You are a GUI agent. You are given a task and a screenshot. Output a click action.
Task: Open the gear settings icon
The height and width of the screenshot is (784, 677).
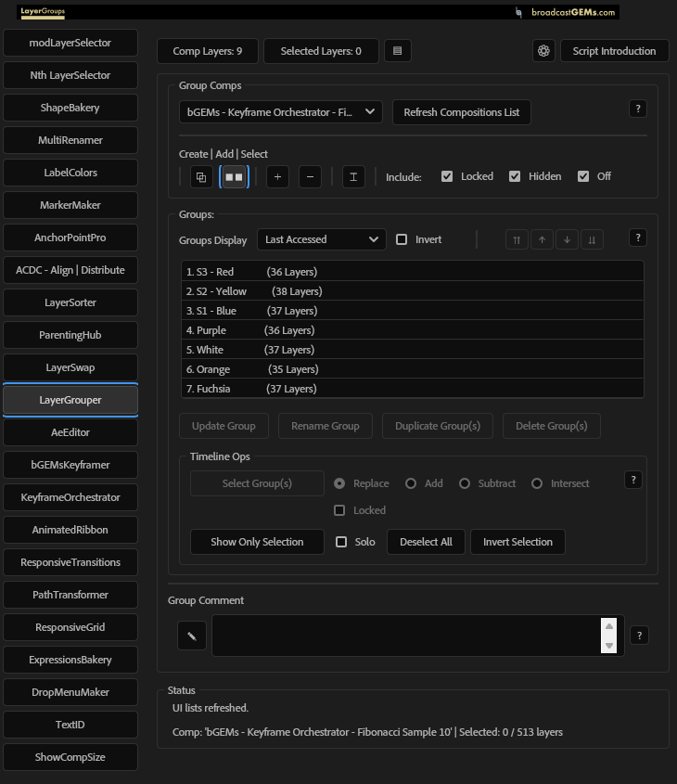[543, 51]
